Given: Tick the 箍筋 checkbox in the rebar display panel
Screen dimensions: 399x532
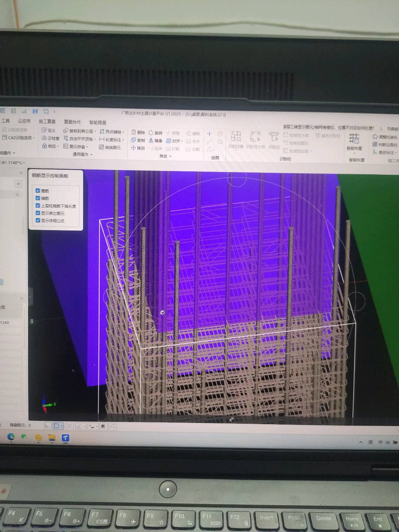Looking at the screenshot, I should click(38, 191).
